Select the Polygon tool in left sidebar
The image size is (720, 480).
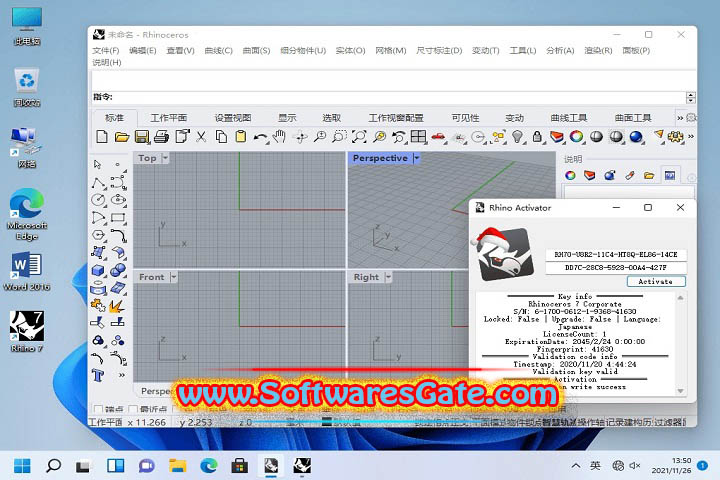tap(98, 235)
